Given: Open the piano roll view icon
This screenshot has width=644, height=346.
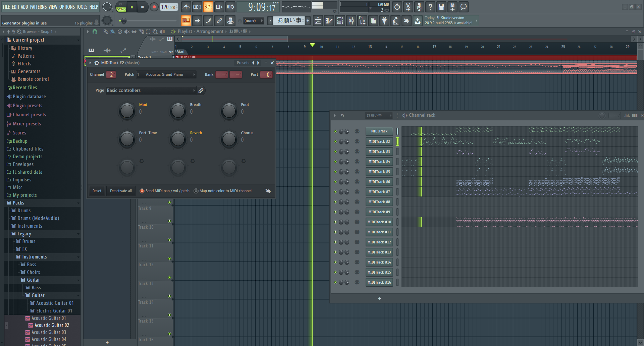Looking at the screenshot, I should tap(329, 21).
